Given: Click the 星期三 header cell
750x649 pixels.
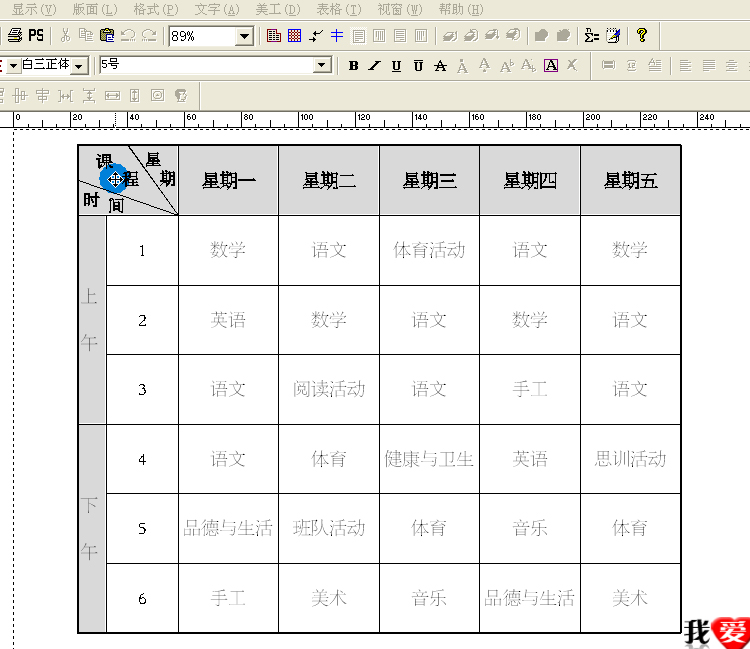Looking at the screenshot, I should coord(430,181).
